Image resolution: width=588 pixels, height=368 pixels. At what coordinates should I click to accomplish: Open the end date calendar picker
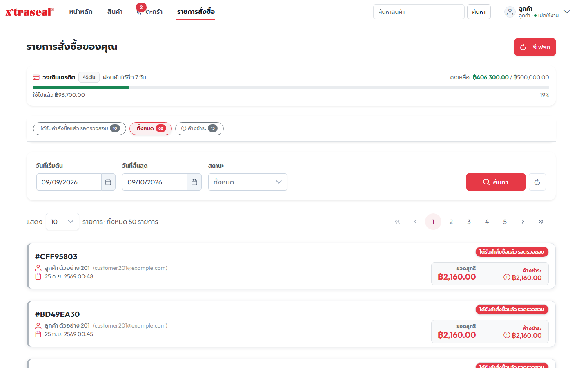[x=194, y=182]
